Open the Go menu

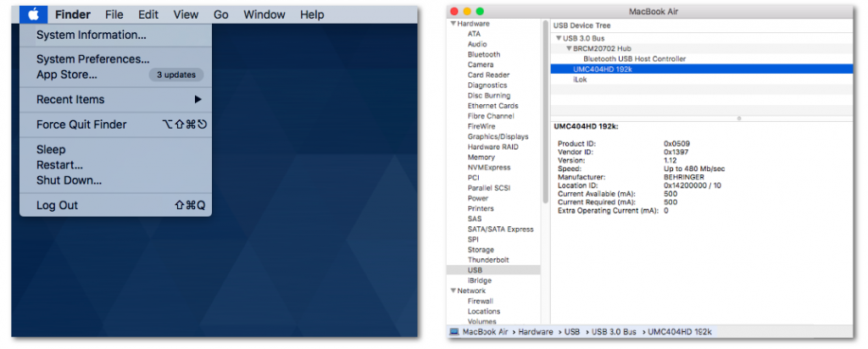(221, 15)
